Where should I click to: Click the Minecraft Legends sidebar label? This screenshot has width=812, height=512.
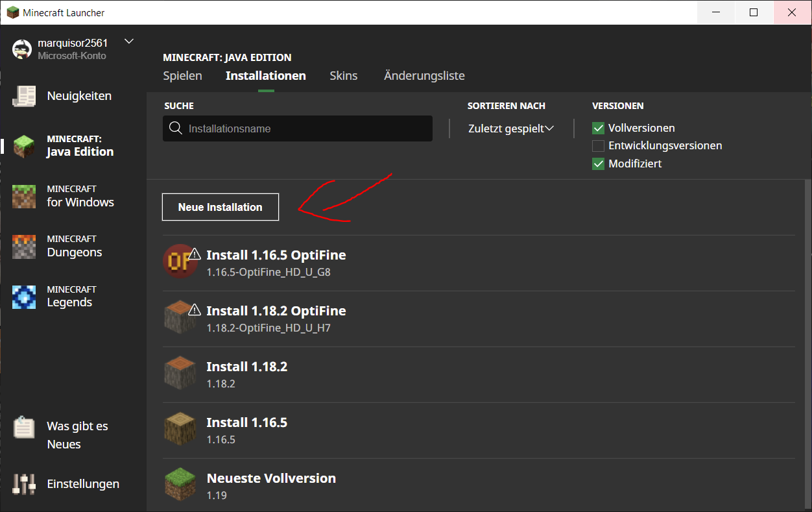tap(71, 297)
